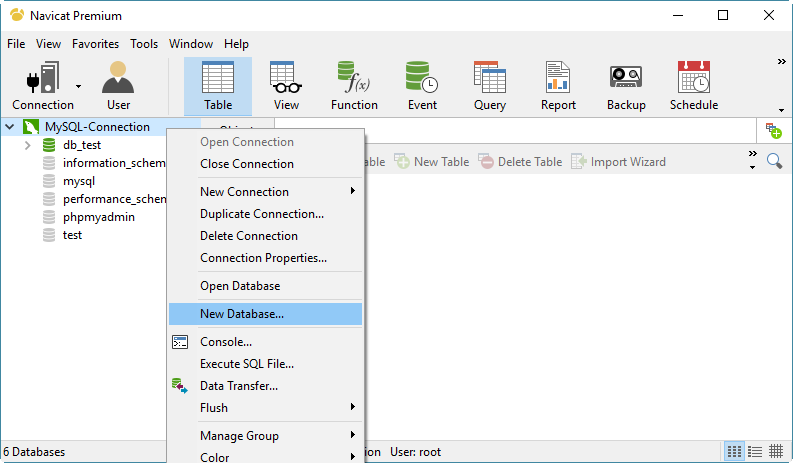Click the '6 Databases' status text
The image size is (793, 463).
(x=34, y=452)
